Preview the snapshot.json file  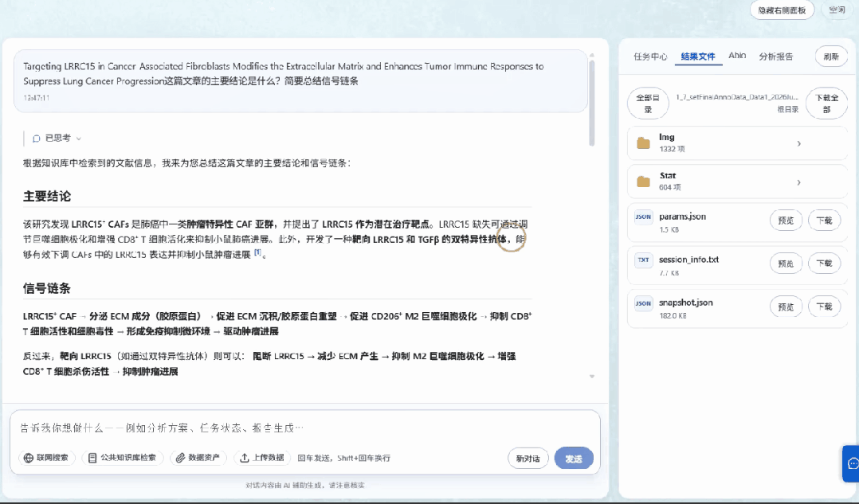(786, 307)
